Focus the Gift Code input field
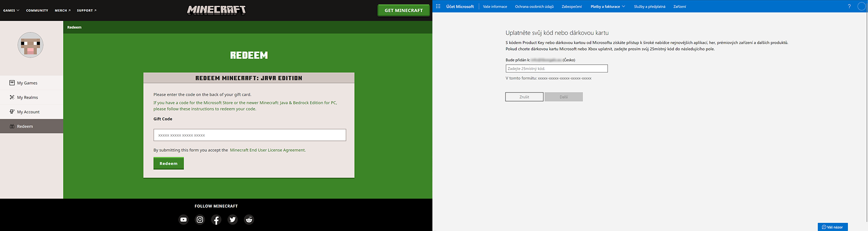Viewport: 868px width, 231px height. coord(250,135)
